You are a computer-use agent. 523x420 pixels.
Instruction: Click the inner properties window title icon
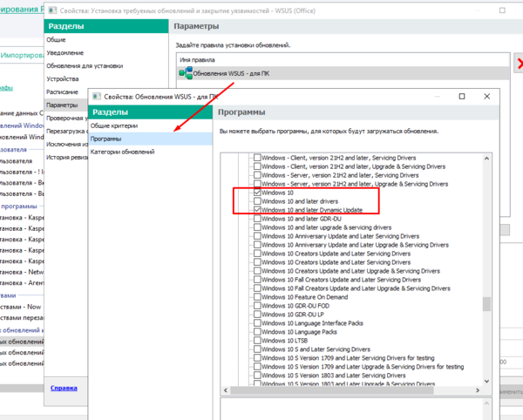coord(98,96)
